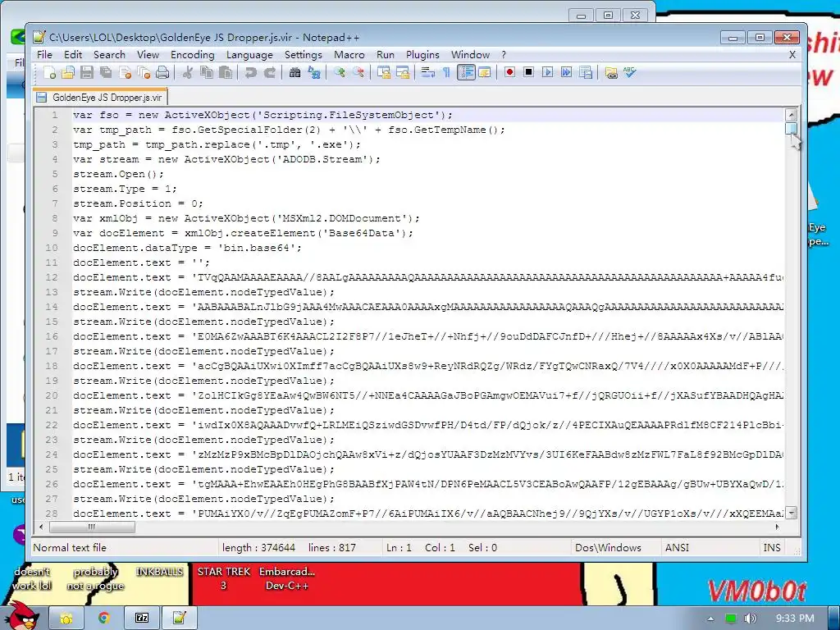Toggle synchronized vertical scrolling
This screenshot has width=840, height=630.
click(x=383, y=72)
